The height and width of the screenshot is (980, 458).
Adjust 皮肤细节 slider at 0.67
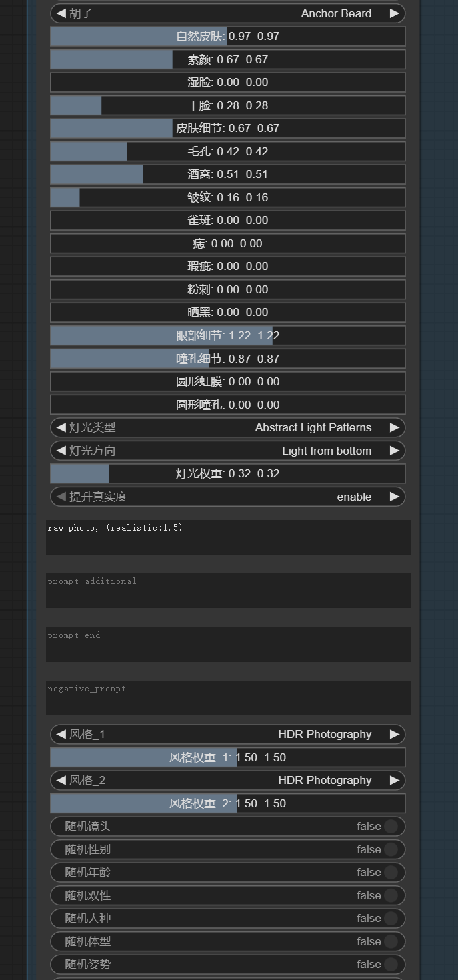(228, 128)
